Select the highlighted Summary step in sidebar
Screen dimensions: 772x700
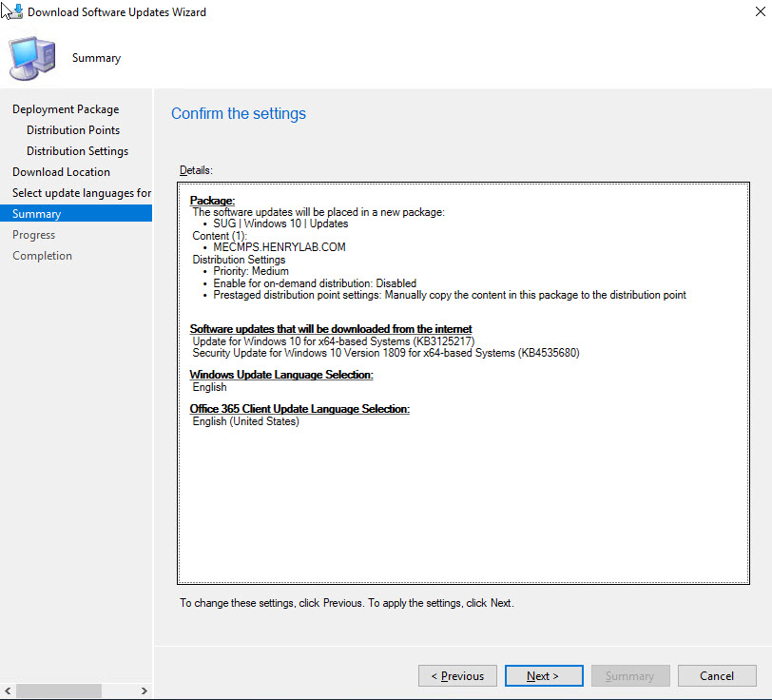point(37,214)
